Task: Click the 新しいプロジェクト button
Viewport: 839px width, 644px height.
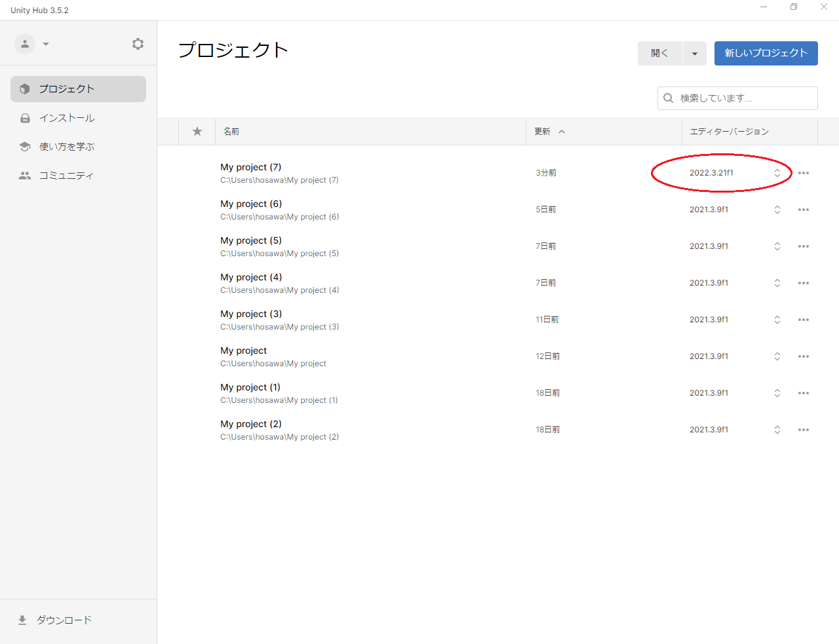Action: pyautogui.click(x=766, y=54)
